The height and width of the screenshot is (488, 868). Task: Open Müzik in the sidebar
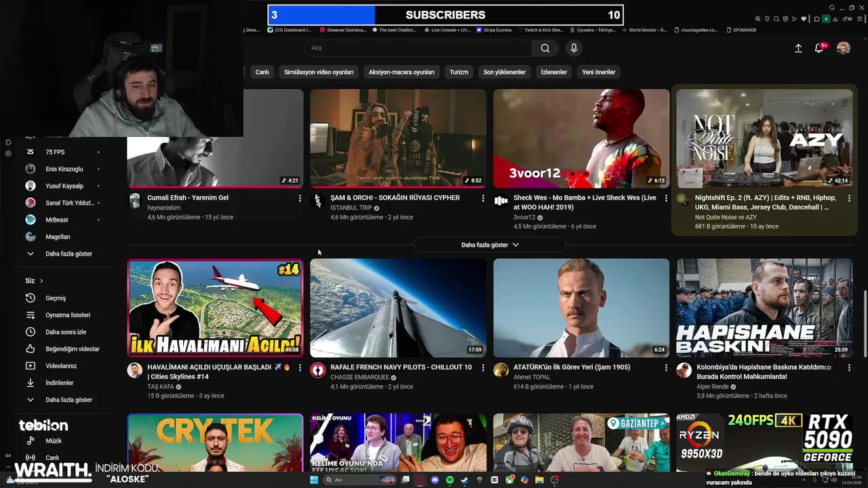(x=64, y=441)
